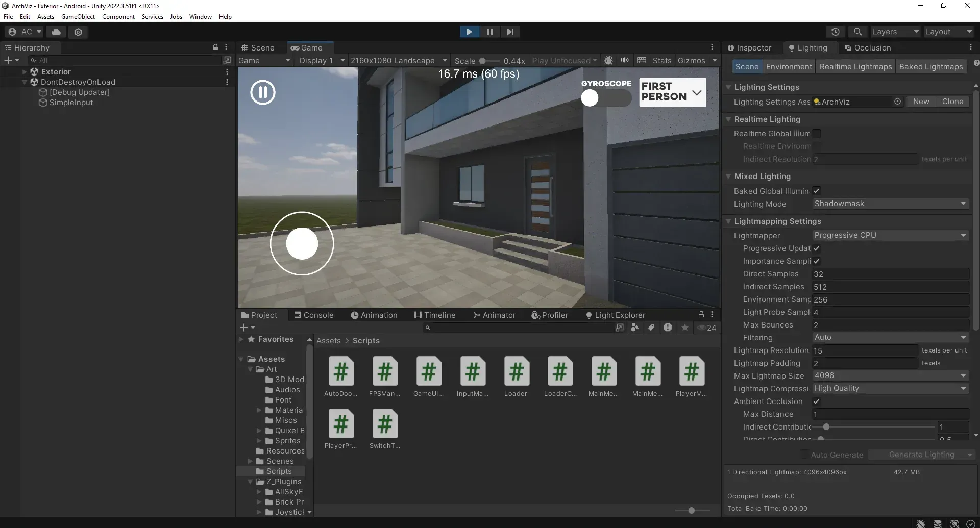
Task: Open the Lighting Mode Shadowmask dropdown
Action: pos(891,204)
